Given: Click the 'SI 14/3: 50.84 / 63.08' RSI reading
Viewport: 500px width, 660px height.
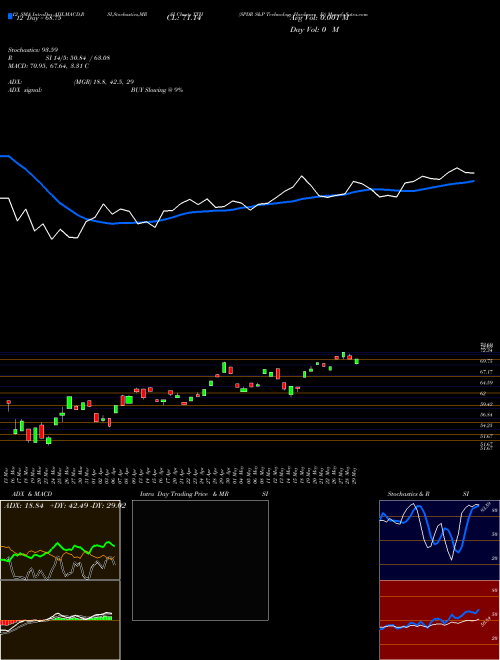Looking at the screenshot, I should click(78, 58).
